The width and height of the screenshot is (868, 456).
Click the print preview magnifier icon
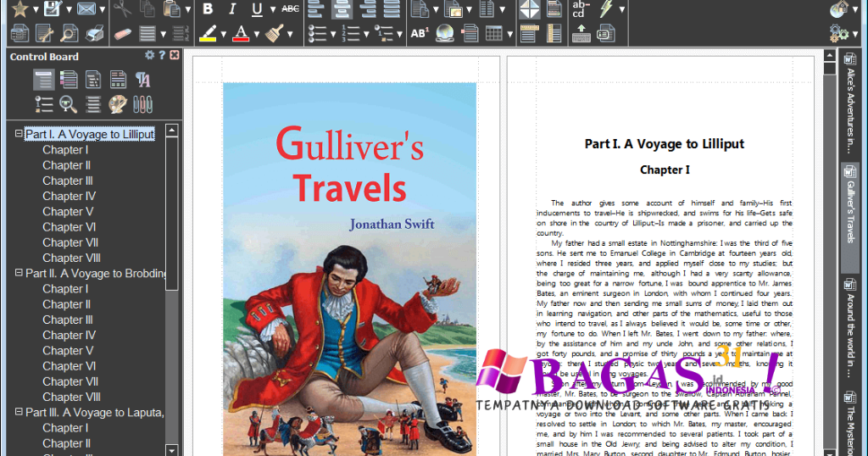click(70, 34)
